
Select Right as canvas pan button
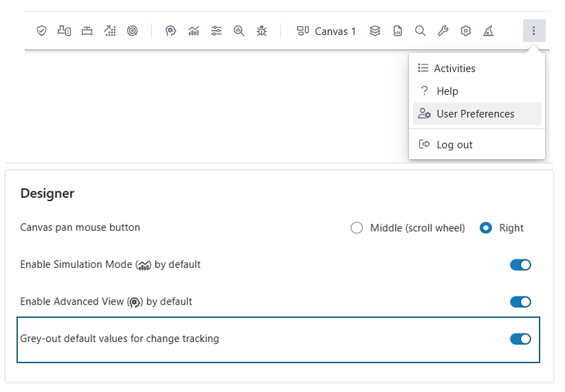coord(486,228)
